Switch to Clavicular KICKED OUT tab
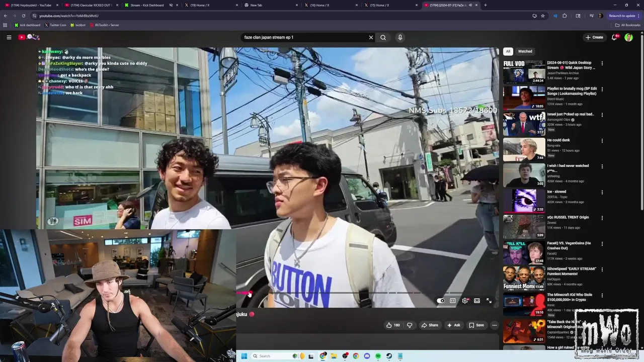The height and width of the screenshot is (362, 644). [91, 5]
